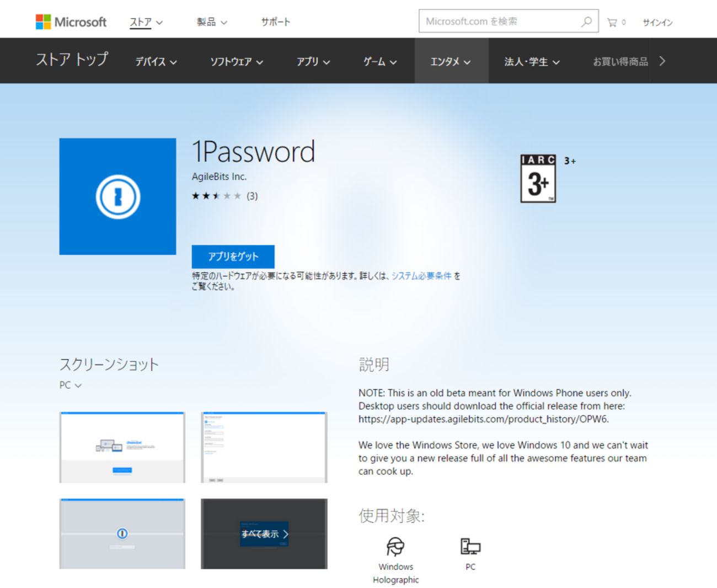Change screenshot platform from PC dropdown
This screenshot has width=717, height=588.
(71, 385)
